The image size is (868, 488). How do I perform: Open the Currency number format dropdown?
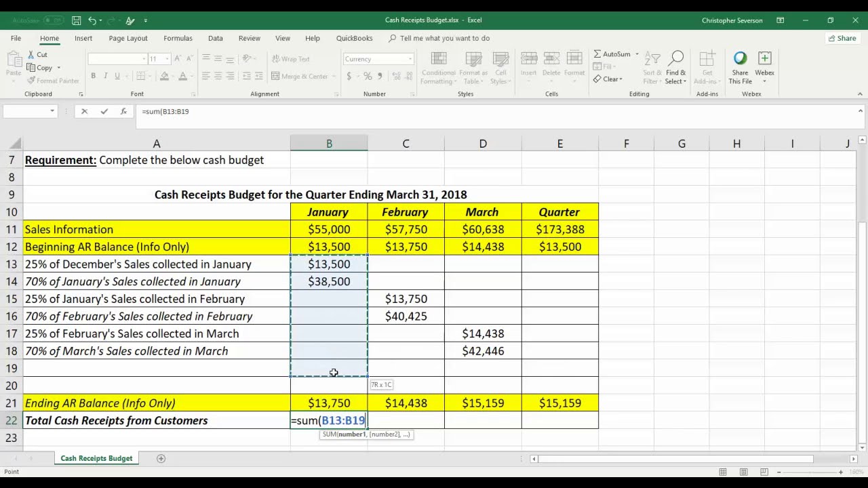click(410, 59)
